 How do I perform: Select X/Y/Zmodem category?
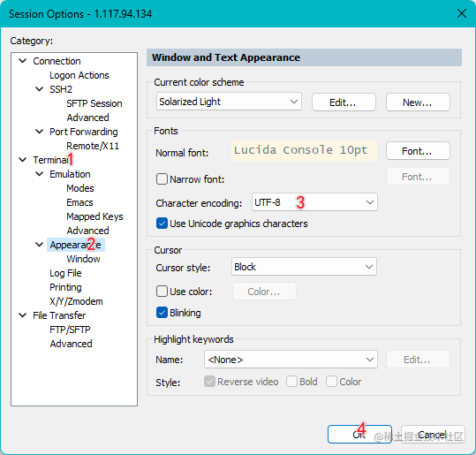point(76,301)
